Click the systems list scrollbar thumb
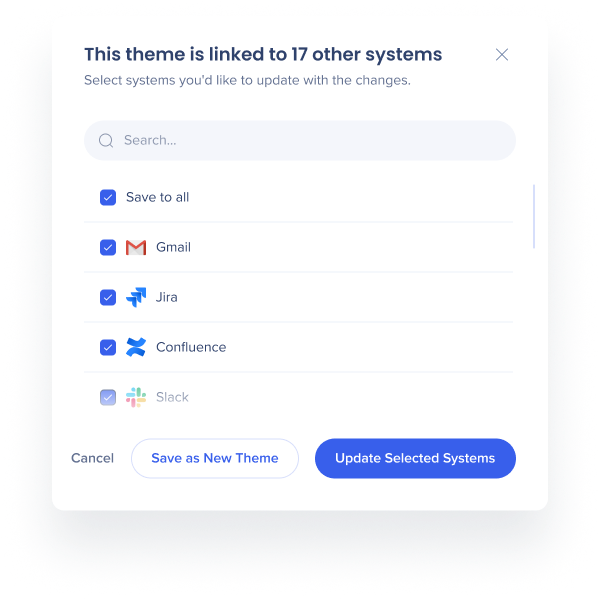600x599 pixels. [x=534, y=217]
